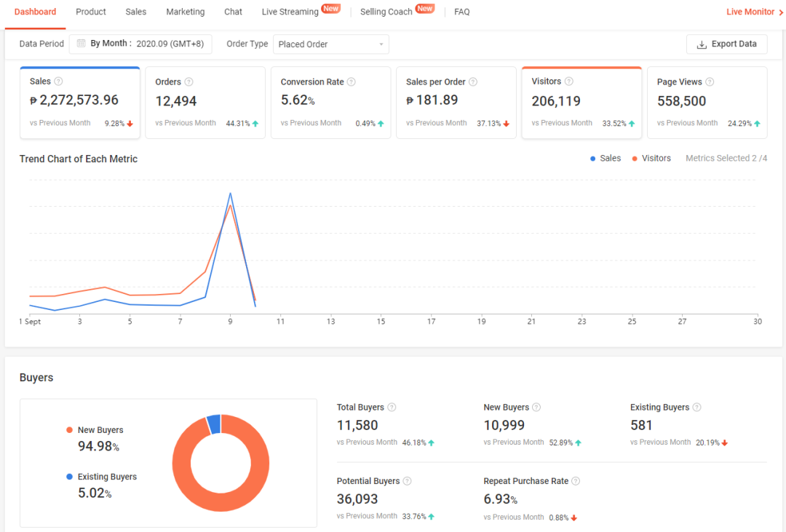
Task: Click the Metrics Selected 2 /4 text
Action: 726,159
